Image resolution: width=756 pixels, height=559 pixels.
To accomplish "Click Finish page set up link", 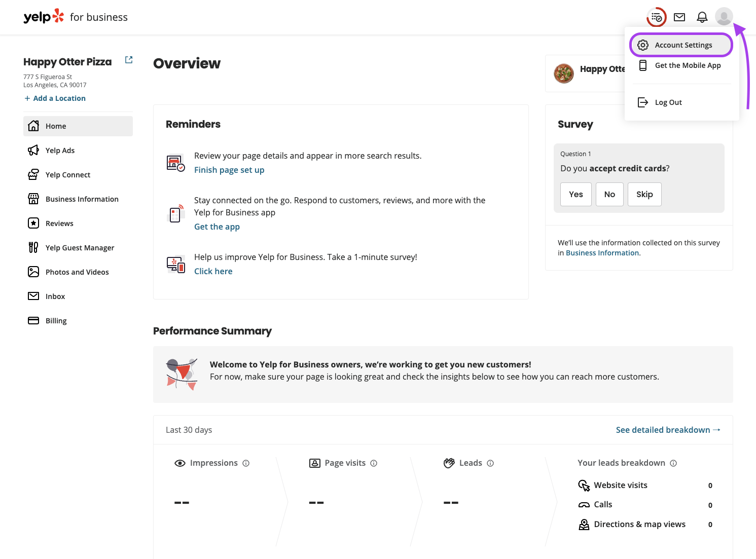I will click(x=229, y=170).
